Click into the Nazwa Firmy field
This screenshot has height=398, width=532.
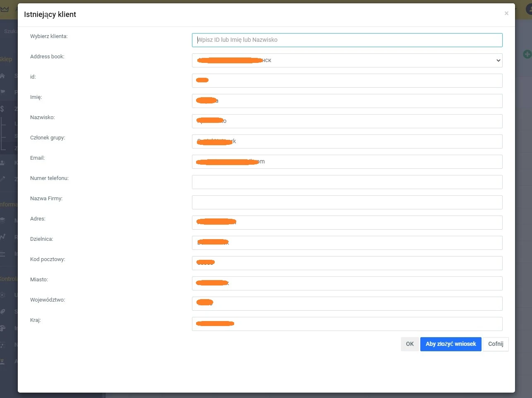pyautogui.click(x=347, y=202)
